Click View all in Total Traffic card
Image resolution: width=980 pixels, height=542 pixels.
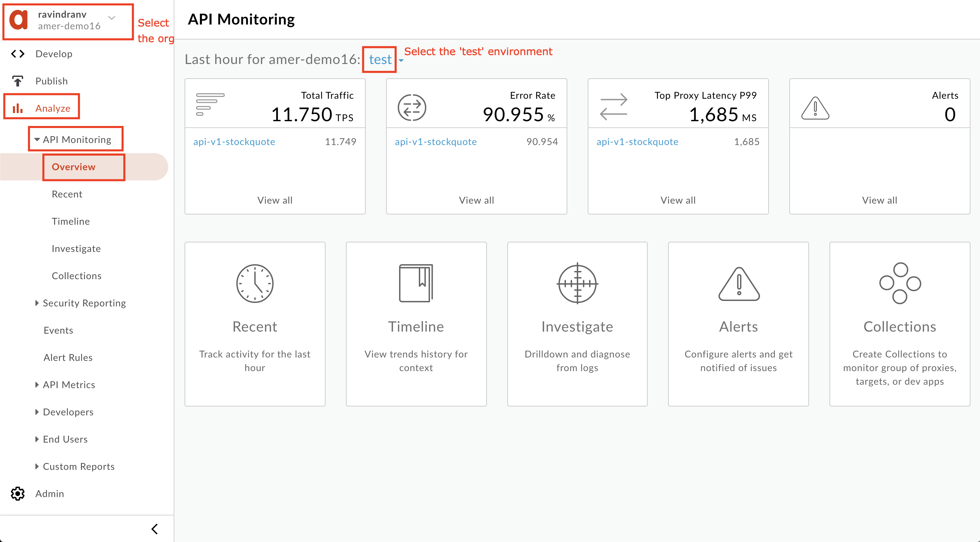click(275, 201)
